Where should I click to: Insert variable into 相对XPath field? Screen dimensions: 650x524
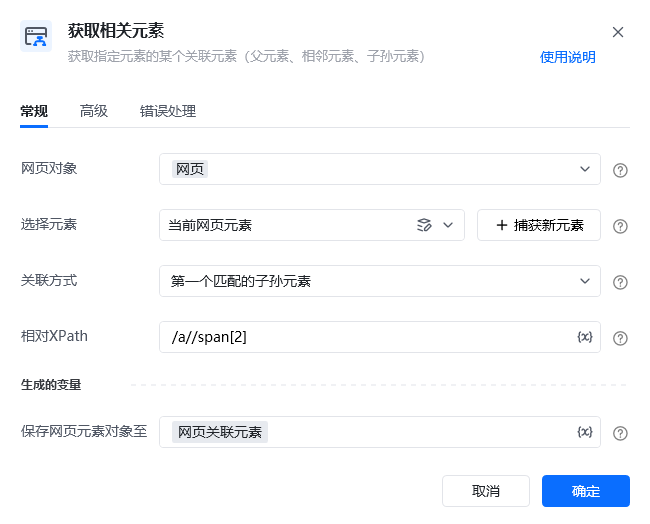coord(585,337)
